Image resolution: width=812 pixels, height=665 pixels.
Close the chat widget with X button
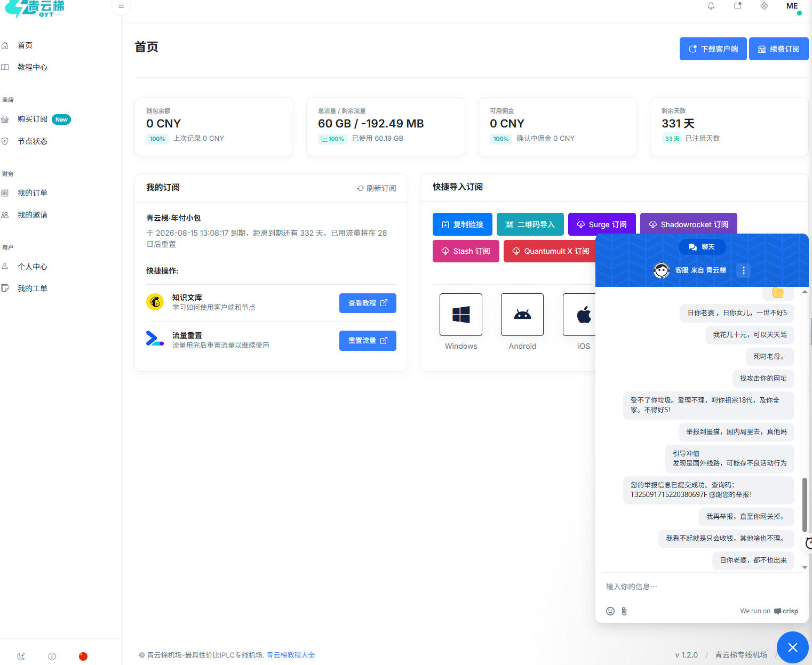[793, 647]
